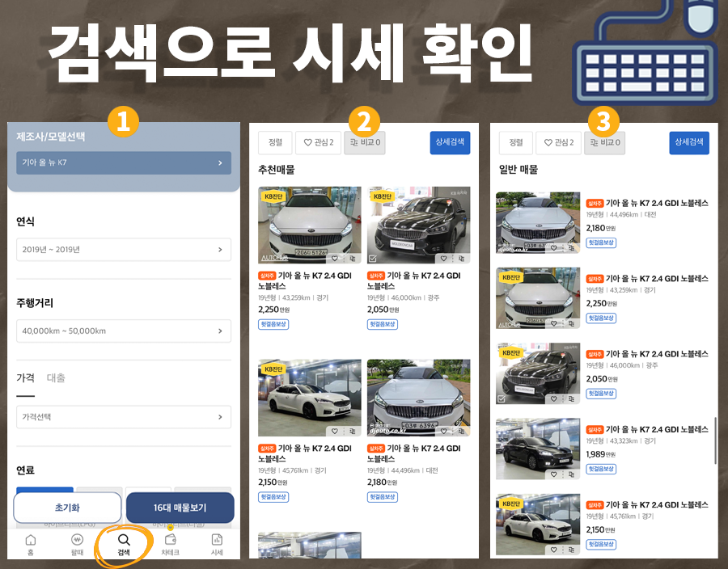
Task: Heart the 2,050만원 car in general list
Action: click(x=554, y=398)
